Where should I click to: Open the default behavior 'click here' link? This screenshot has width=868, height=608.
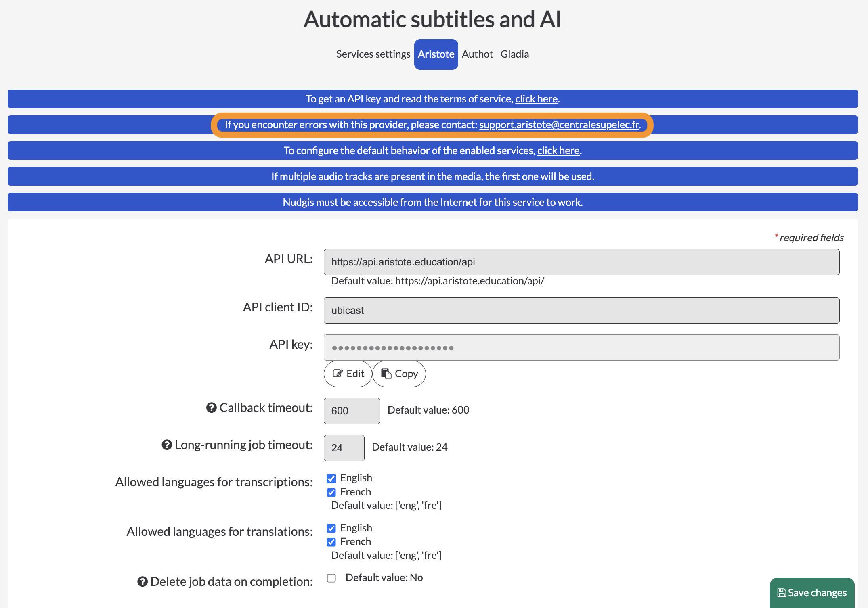click(x=558, y=150)
